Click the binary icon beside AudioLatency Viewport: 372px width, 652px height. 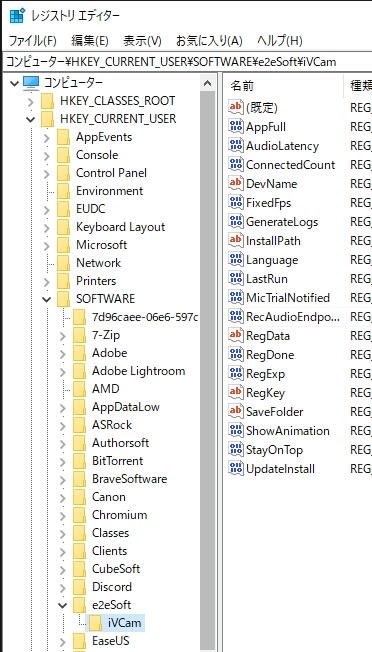[236, 146]
